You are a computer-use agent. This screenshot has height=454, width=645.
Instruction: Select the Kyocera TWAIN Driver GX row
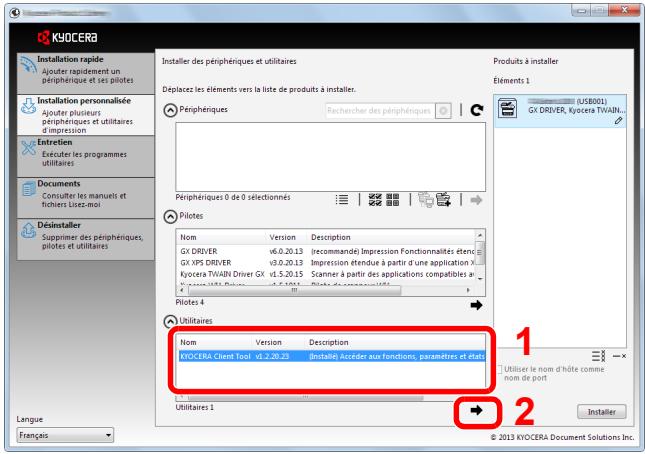pos(327,274)
